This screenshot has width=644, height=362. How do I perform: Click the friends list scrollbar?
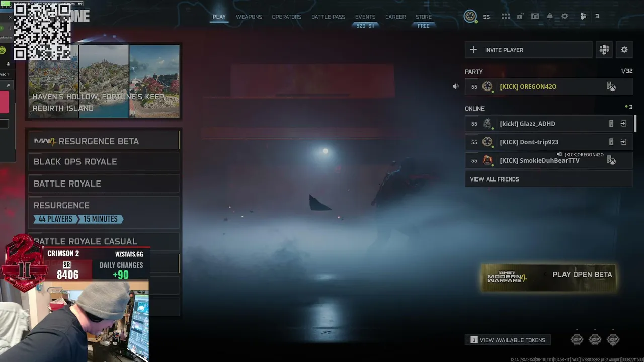(x=635, y=123)
